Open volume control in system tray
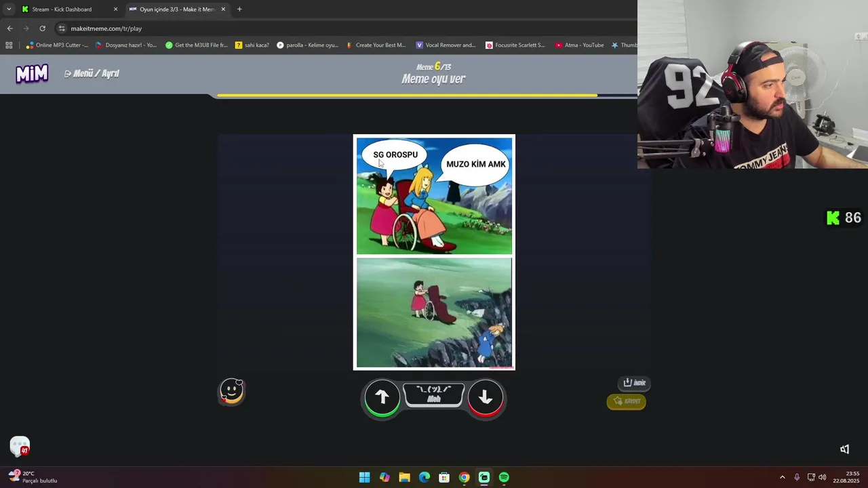The image size is (868, 488). [823, 477]
